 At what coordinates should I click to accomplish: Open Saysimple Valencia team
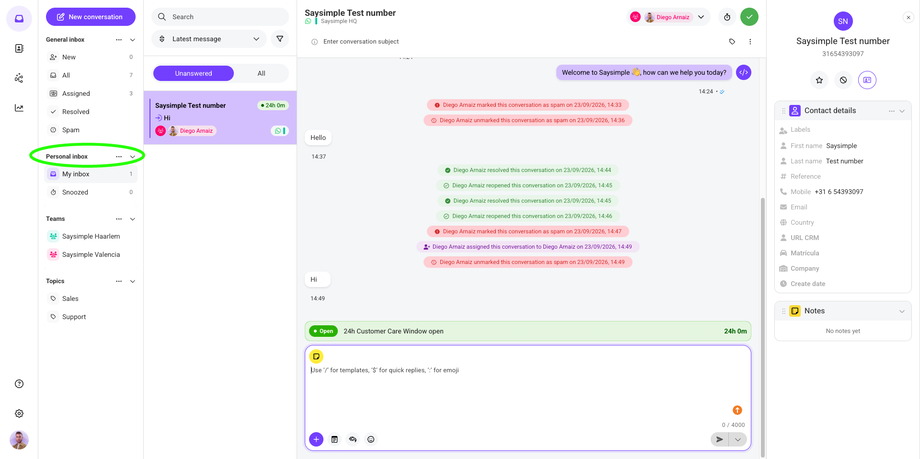tap(91, 255)
